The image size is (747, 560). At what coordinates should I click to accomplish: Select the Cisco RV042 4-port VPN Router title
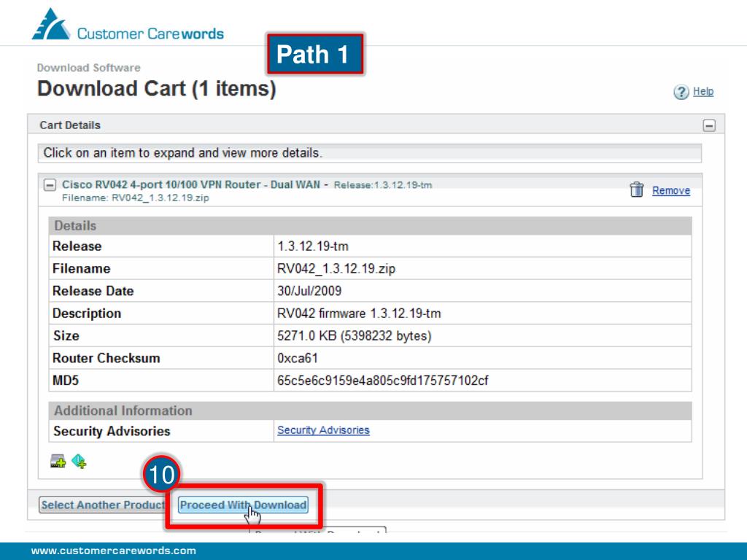[x=191, y=184]
